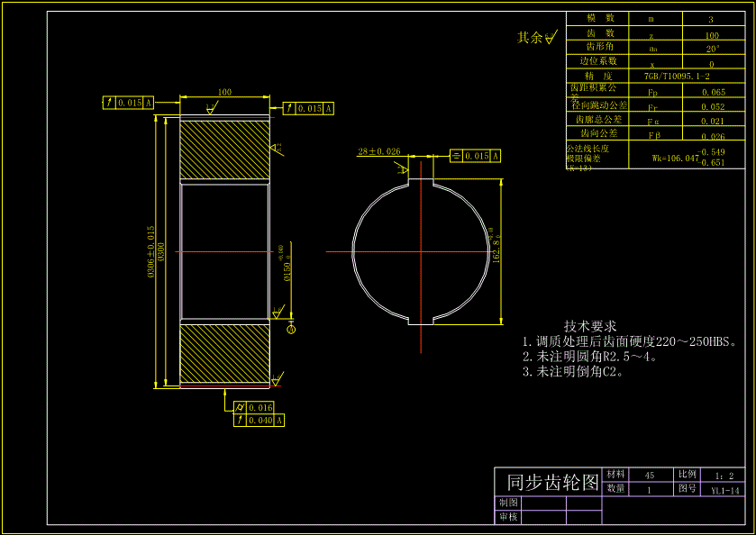Select lower deviation -0.651

[x=711, y=162]
